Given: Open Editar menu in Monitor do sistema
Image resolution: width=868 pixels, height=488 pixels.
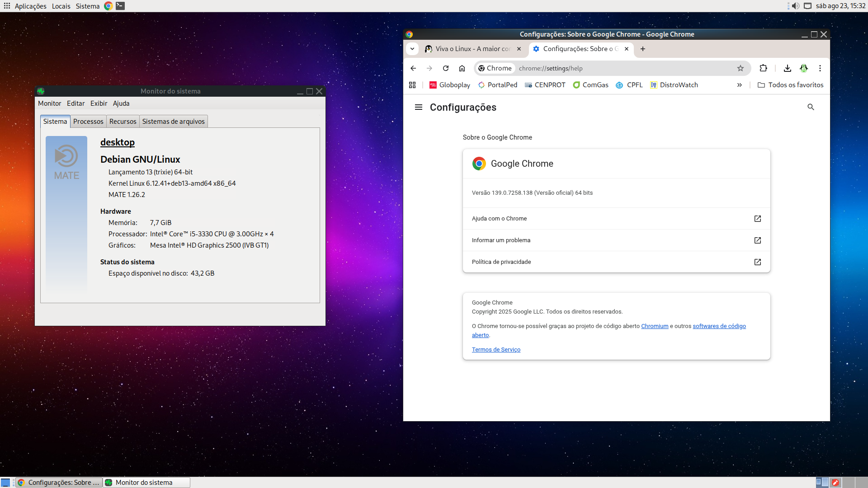Looking at the screenshot, I should click(75, 103).
